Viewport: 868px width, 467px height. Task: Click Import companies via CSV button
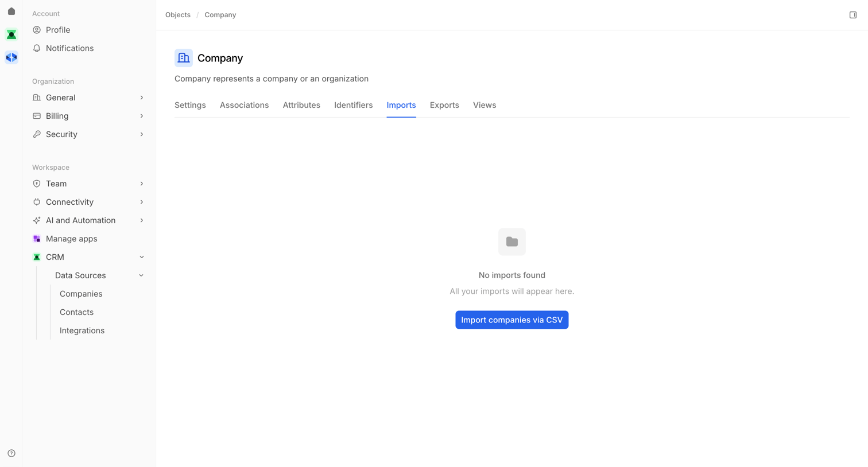coord(512,320)
